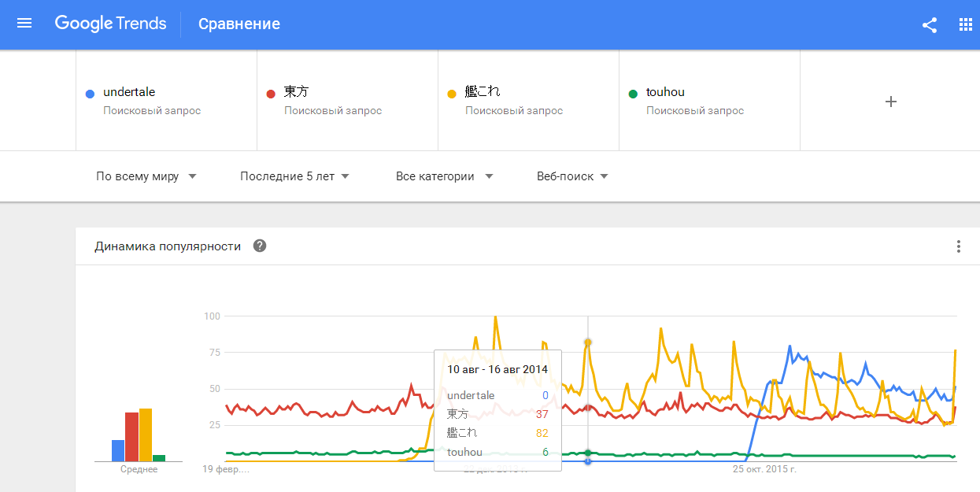Open help icon next to Динамика популярности
Image resolution: width=980 pixels, height=492 pixels.
[260, 246]
